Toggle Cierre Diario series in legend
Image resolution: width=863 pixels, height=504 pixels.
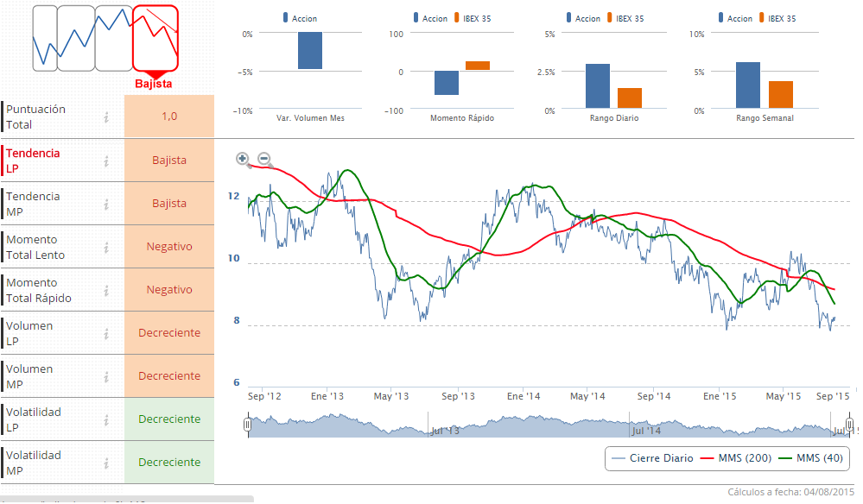[653, 458]
